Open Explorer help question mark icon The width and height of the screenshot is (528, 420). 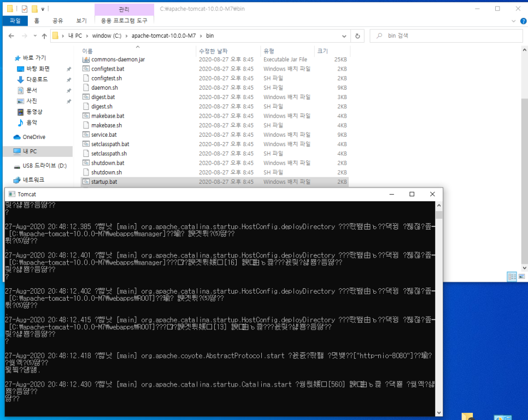pyautogui.click(x=523, y=21)
